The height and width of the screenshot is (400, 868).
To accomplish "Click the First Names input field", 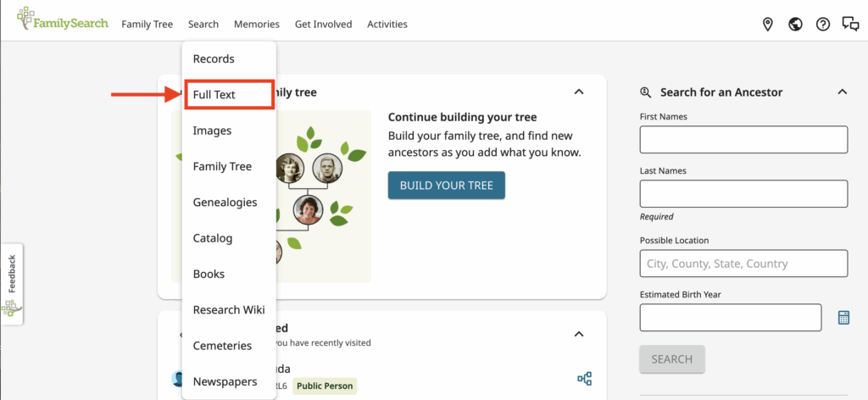I will coord(743,139).
